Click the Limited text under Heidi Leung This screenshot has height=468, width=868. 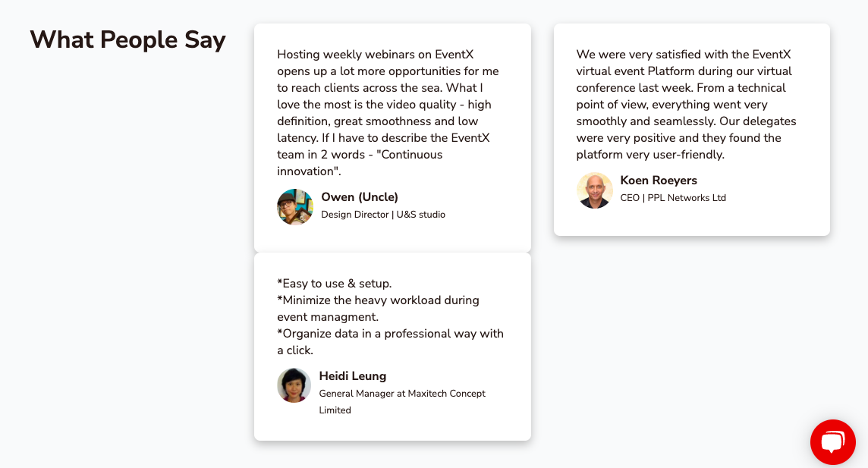click(x=335, y=410)
